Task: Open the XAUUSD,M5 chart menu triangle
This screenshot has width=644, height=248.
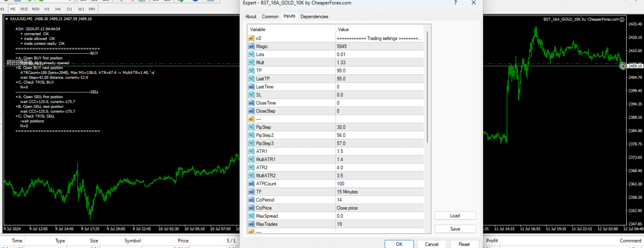Action: coord(7,19)
